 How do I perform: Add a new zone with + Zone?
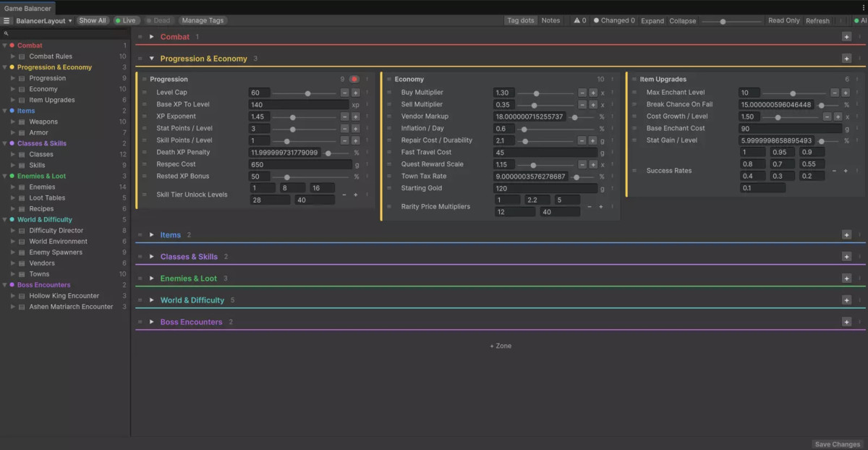[x=501, y=346]
